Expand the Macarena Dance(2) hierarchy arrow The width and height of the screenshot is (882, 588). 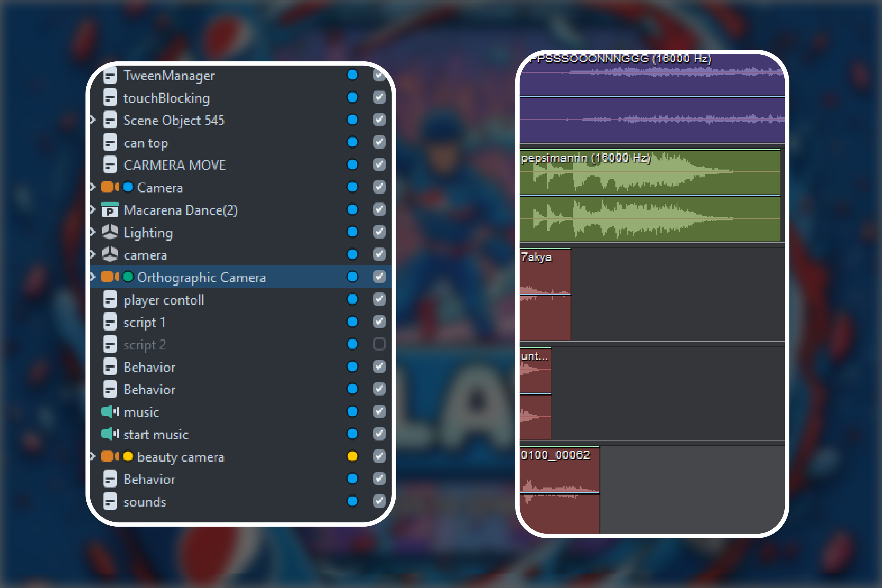click(92, 210)
